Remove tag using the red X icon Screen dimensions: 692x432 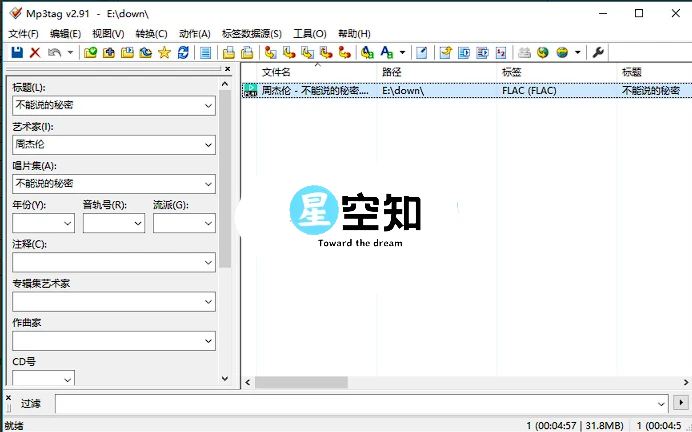[35, 53]
